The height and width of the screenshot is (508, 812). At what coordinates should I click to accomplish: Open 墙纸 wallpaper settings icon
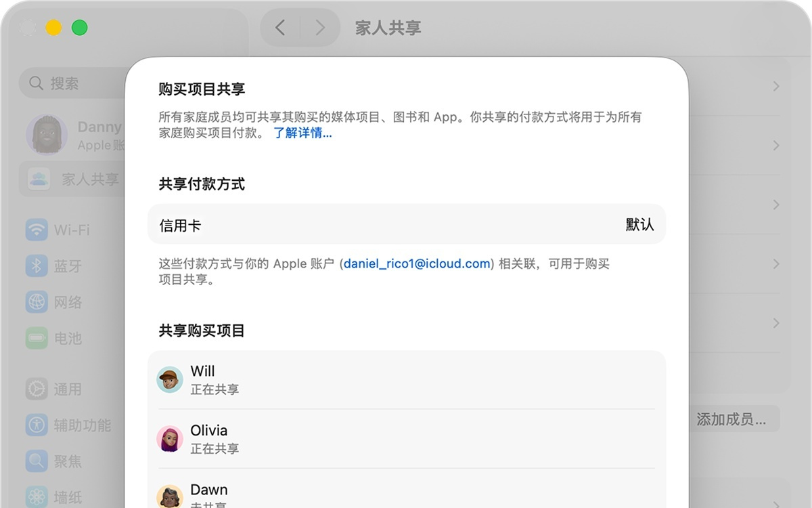pos(36,496)
